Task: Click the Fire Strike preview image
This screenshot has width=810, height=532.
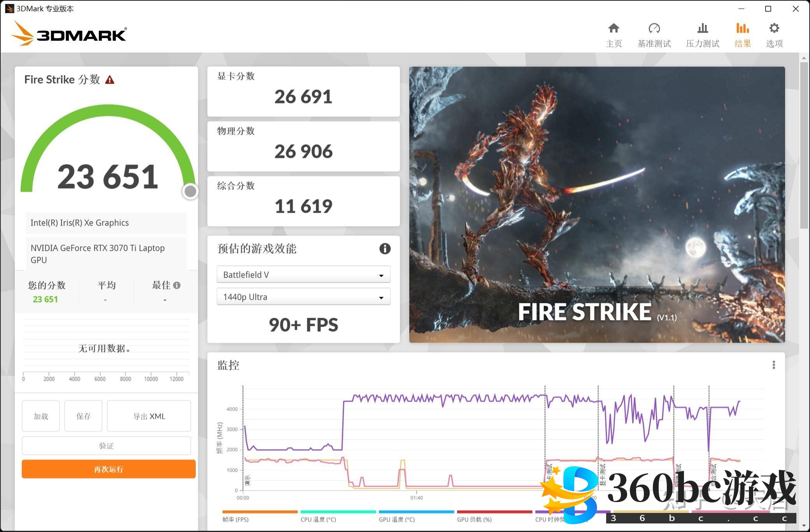Action: tap(597, 204)
